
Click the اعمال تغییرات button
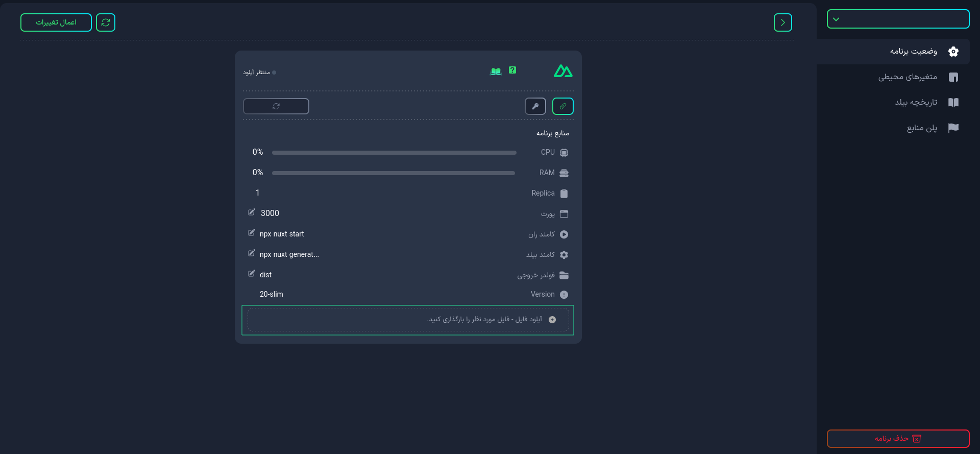(x=56, y=22)
